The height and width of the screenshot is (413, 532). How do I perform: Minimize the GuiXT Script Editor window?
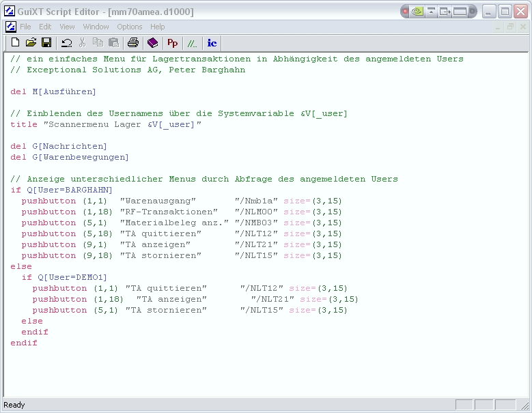[488, 12]
